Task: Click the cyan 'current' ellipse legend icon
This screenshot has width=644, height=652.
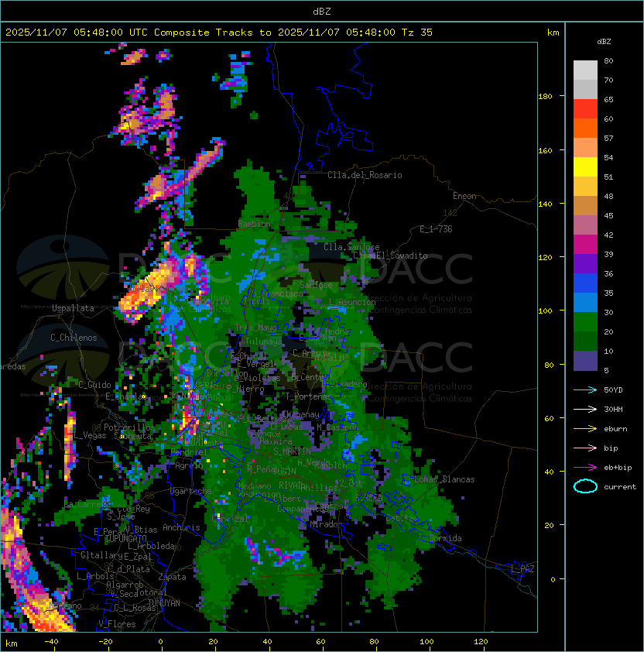Action: (585, 486)
